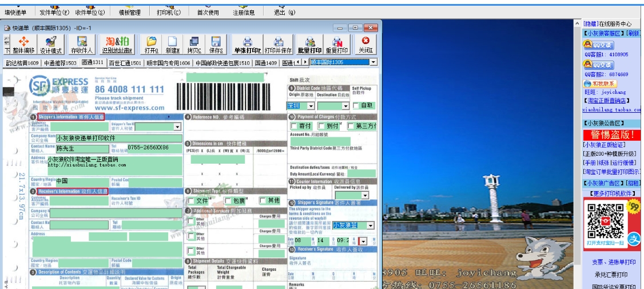Click first QQ交谈 chat icon
Image resolution: width=644 pixels, height=289 pixels.
pyautogui.click(x=598, y=45)
